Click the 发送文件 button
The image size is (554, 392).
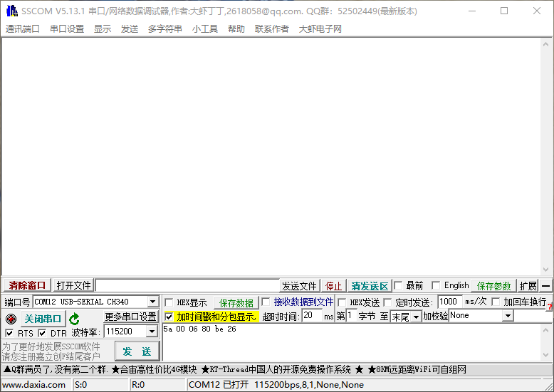click(299, 286)
